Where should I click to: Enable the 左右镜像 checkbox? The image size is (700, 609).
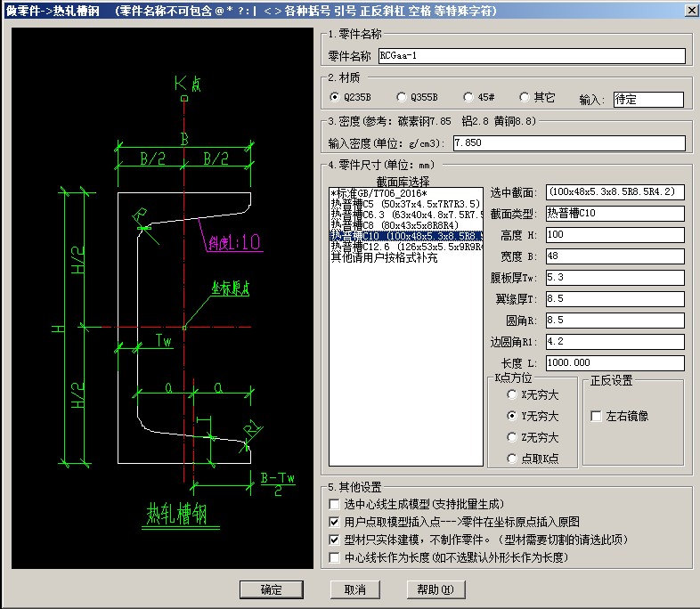pyautogui.click(x=596, y=416)
